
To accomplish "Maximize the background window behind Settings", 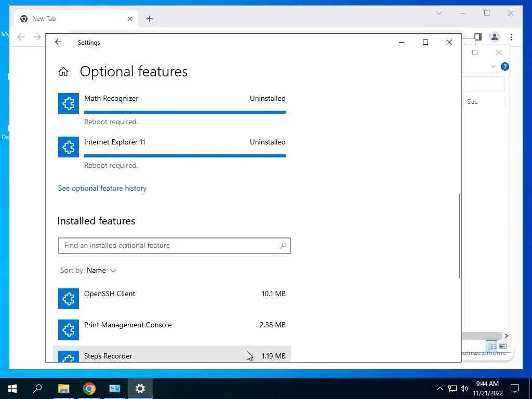I will coord(475,52).
